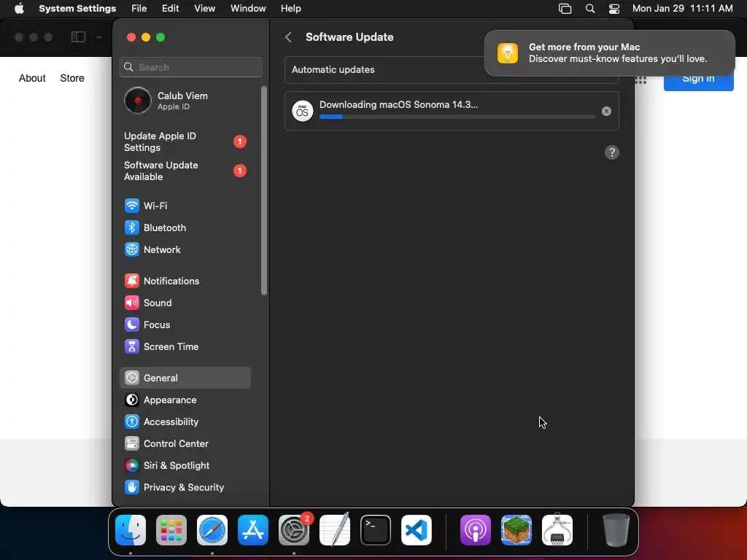The image size is (747, 560).
Task: Toggle Safari sidebar button in background window
Action: pyautogui.click(x=79, y=37)
